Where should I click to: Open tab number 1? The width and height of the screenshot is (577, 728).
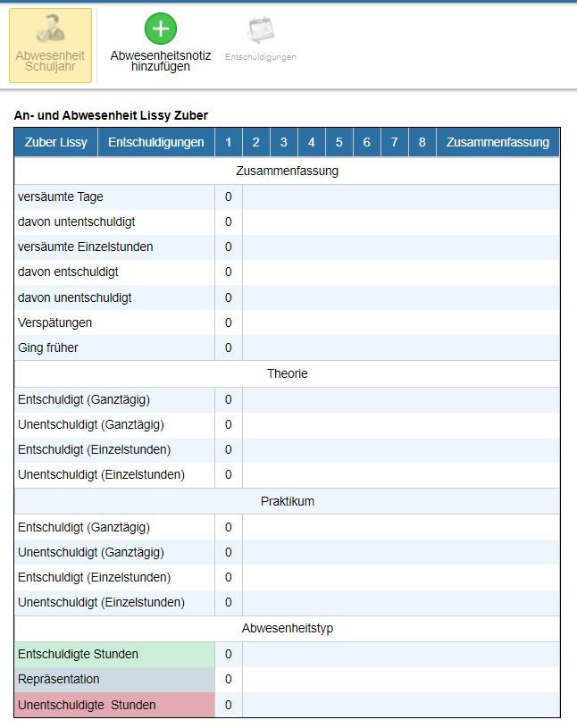click(229, 143)
